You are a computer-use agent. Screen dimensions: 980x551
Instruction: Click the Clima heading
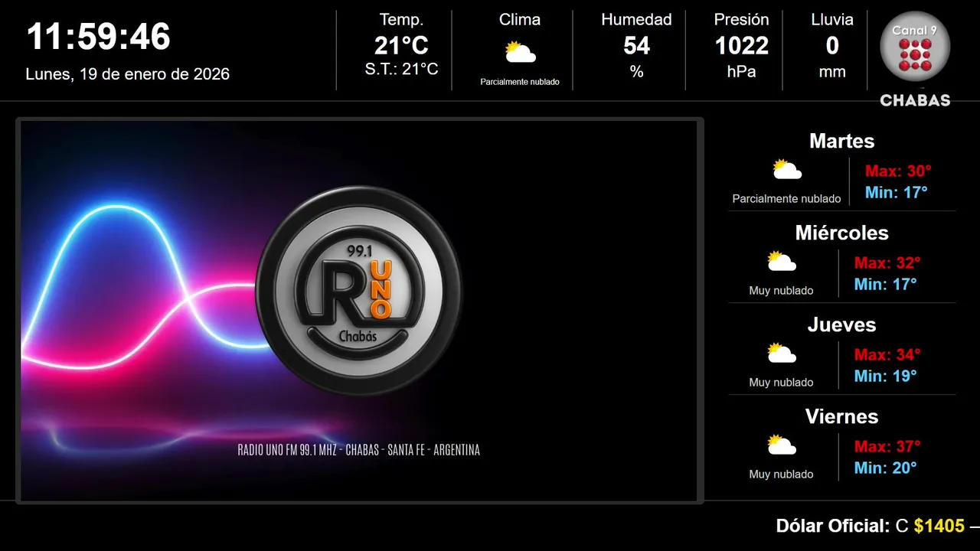[520, 20]
